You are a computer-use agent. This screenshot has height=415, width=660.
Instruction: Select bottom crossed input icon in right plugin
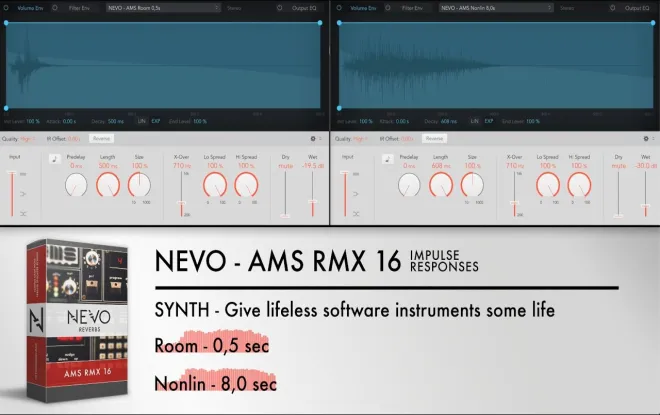pyautogui.click(x=356, y=214)
